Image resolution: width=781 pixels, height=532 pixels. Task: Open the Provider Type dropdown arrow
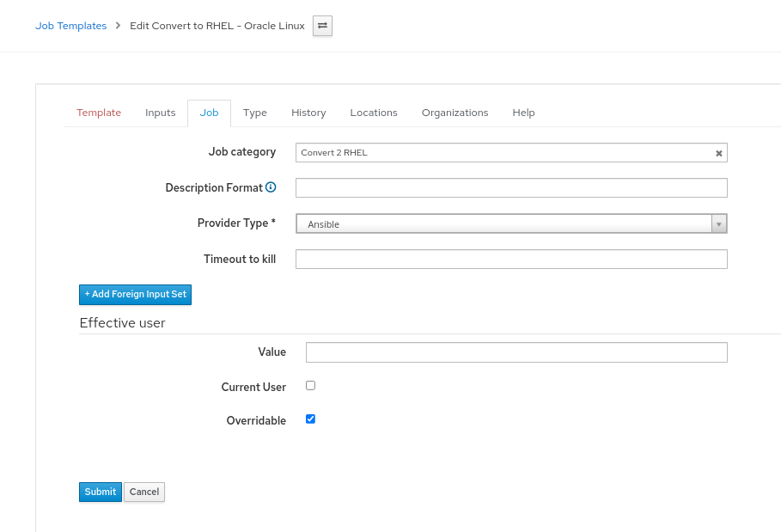coord(719,224)
